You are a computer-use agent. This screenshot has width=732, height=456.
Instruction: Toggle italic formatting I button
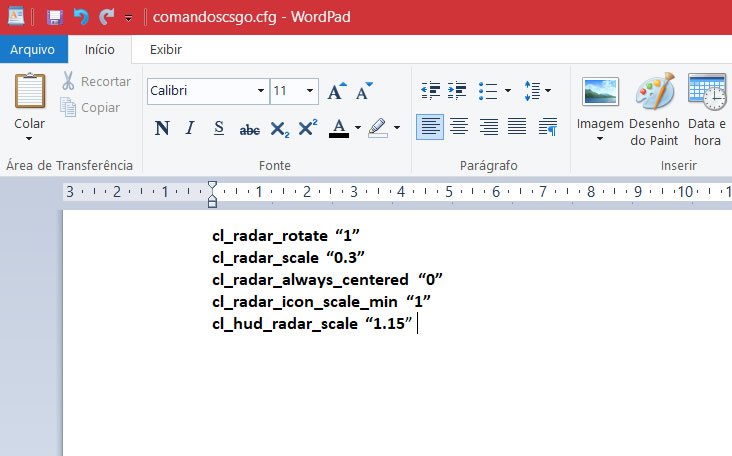pyautogui.click(x=190, y=127)
